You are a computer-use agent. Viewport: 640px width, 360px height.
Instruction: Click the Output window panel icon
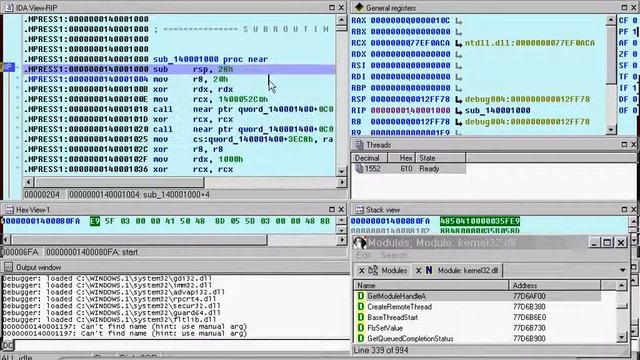pyautogui.click(x=9, y=267)
